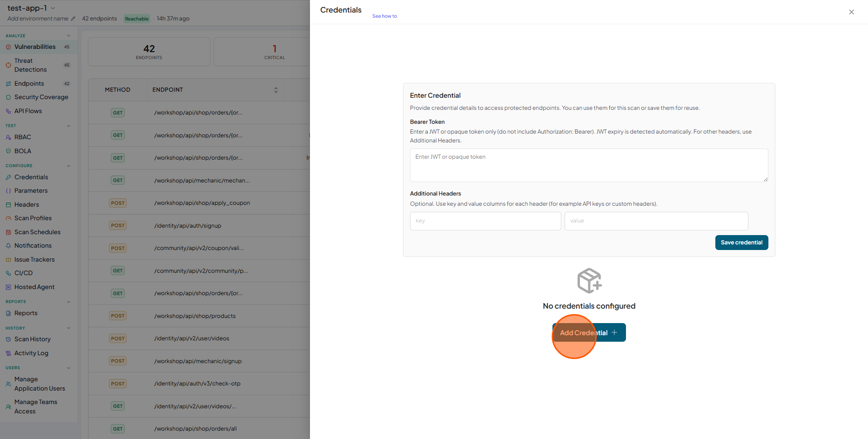Collapse the USERS sidebar section
The width and height of the screenshot is (868, 439).
(68, 368)
